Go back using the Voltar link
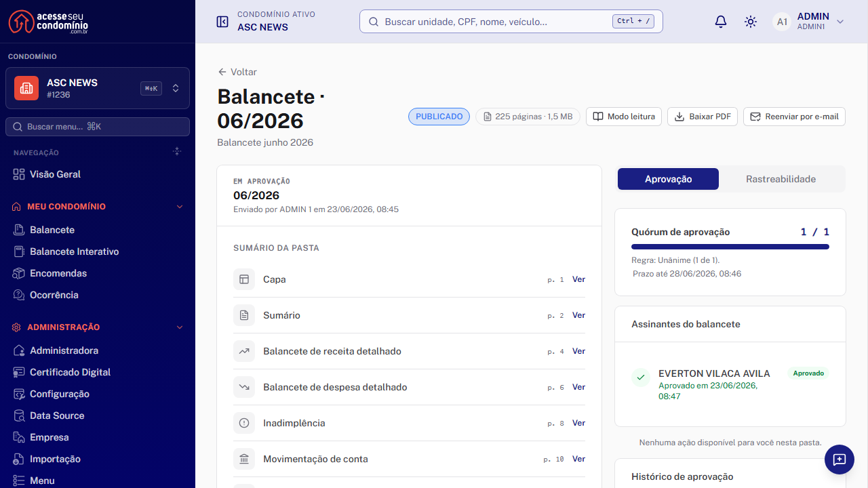 point(237,72)
